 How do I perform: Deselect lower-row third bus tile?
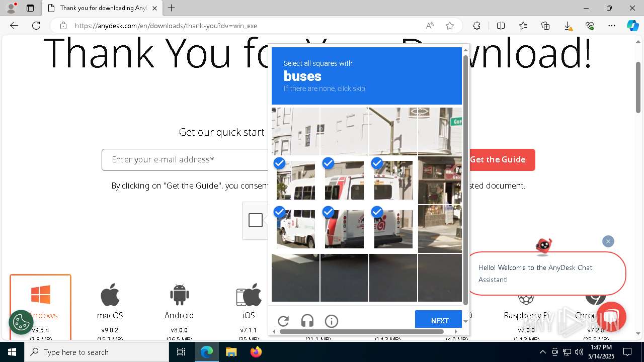point(393,229)
